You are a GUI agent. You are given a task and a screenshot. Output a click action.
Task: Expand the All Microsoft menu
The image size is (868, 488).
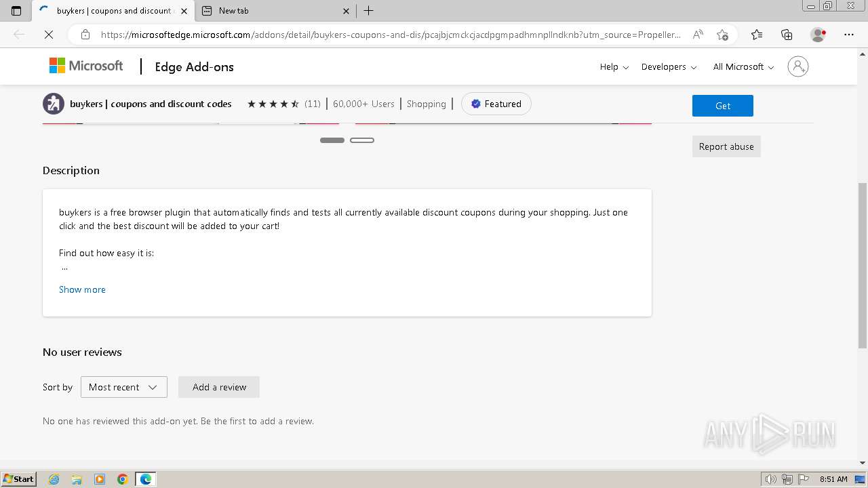coord(743,66)
